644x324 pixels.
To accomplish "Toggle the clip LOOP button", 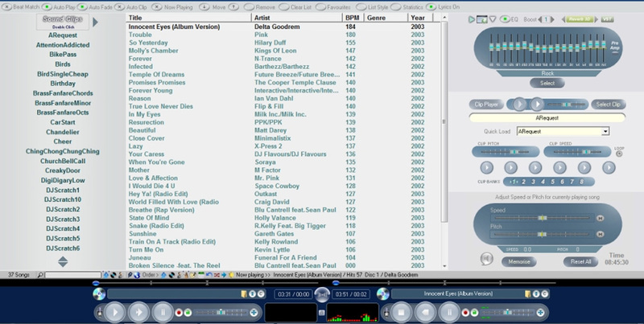I will click(619, 154).
